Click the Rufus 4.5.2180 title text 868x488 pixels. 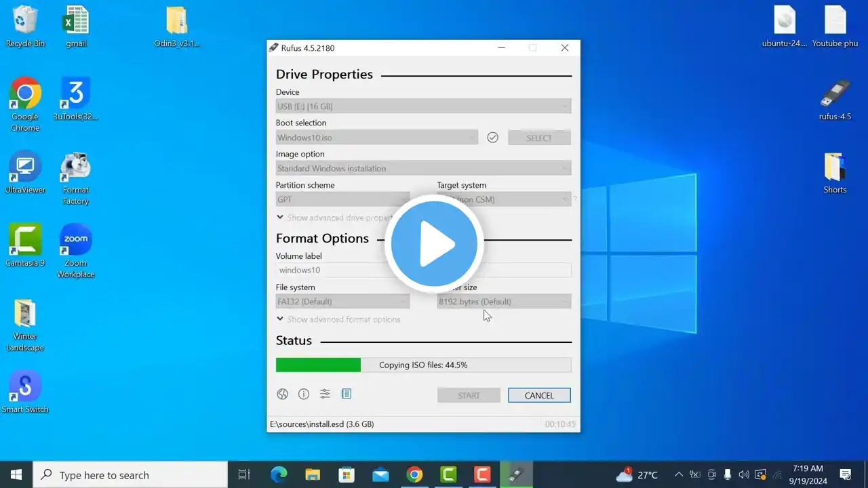click(x=308, y=48)
